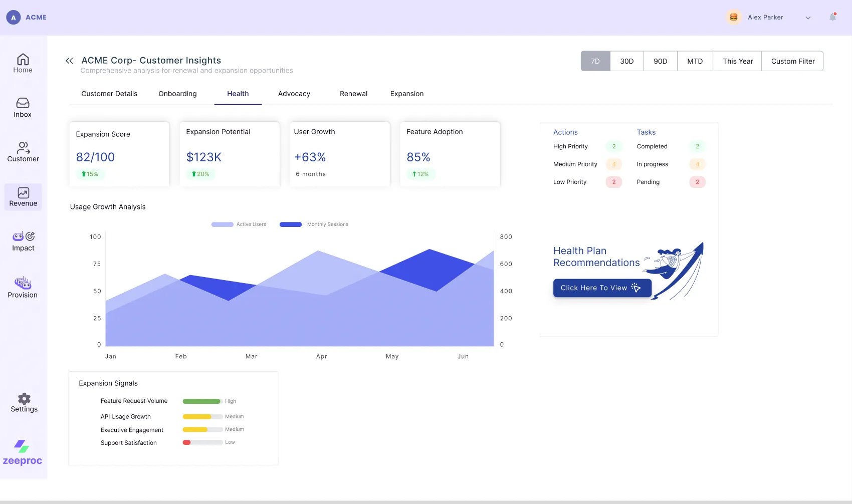The height and width of the screenshot is (504, 852).
Task: Open the Impact sidebar icon
Action: tap(23, 236)
